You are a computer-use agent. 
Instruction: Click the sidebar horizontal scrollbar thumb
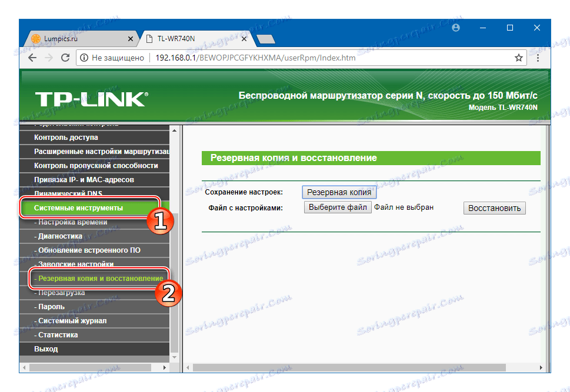tap(90, 368)
